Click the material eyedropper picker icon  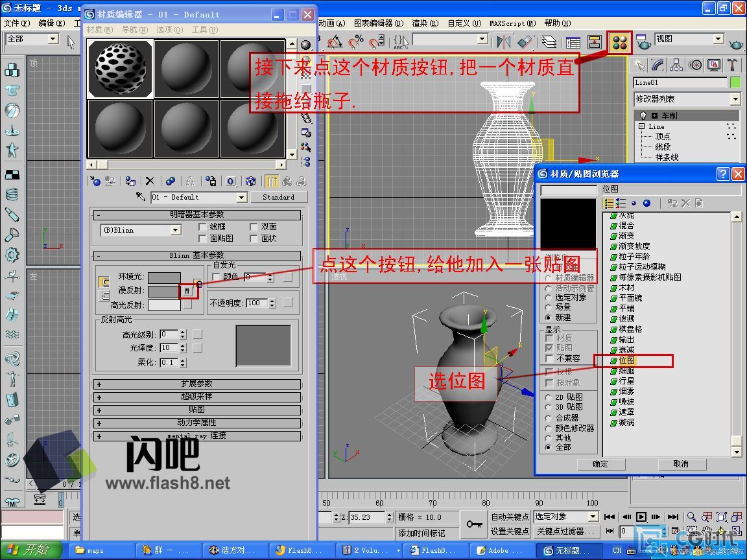[140, 197]
